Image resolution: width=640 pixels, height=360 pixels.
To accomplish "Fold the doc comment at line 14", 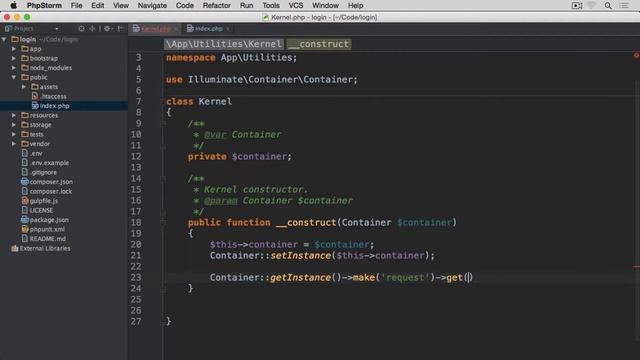I will click(x=163, y=178).
